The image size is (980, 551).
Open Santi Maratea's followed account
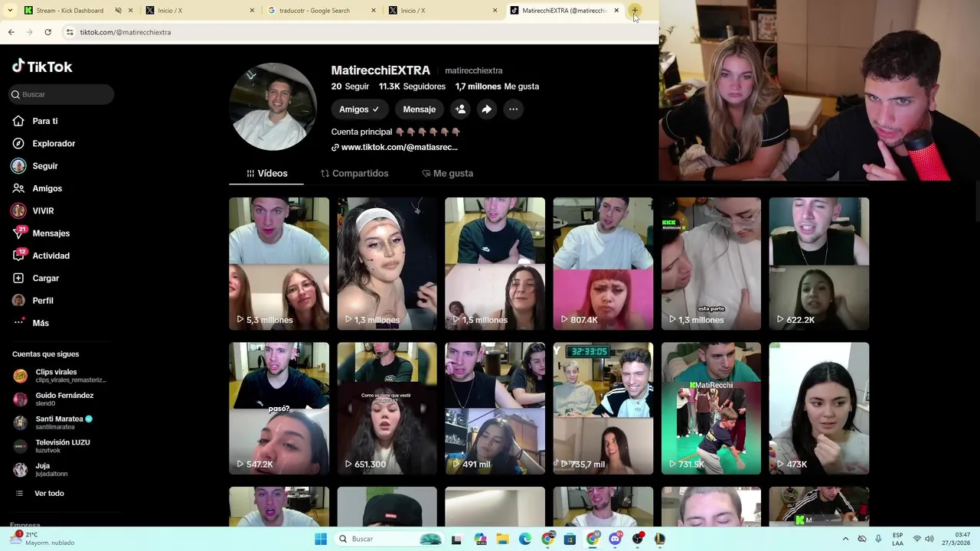click(52, 422)
